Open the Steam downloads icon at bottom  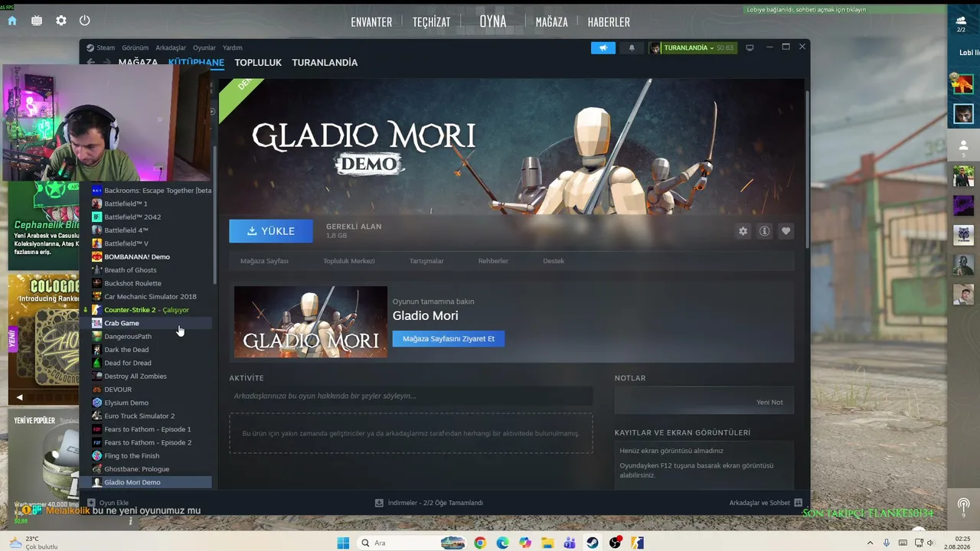pos(379,503)
